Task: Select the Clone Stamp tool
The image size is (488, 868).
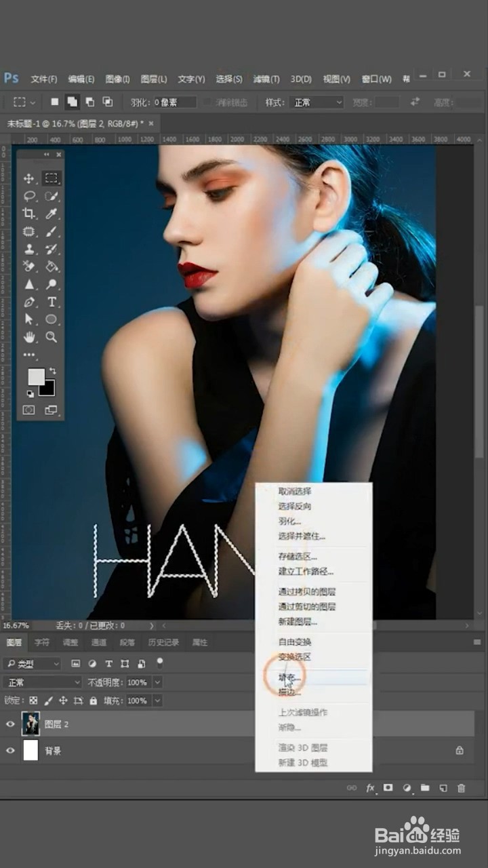Action: coord(29,249)
